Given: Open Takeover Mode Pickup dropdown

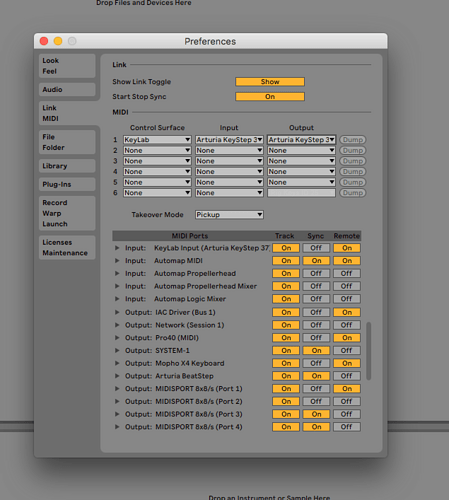Looking at the screenshot, I should (229, 215).
